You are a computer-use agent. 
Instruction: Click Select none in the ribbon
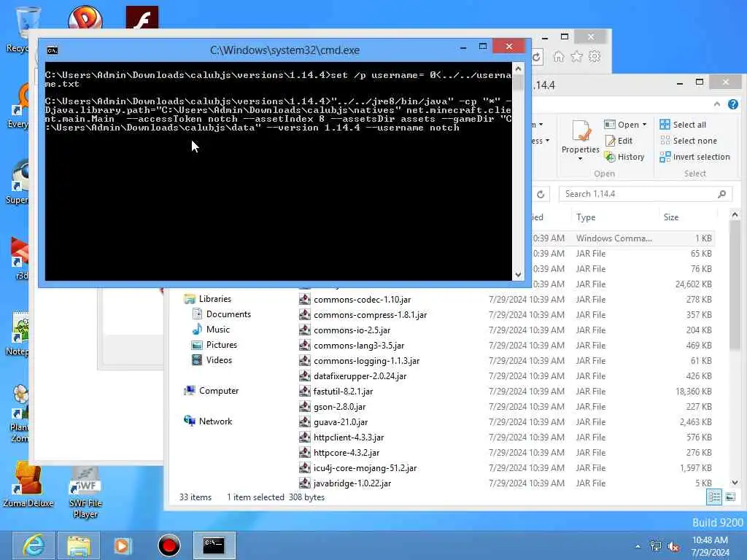[689, 141]
